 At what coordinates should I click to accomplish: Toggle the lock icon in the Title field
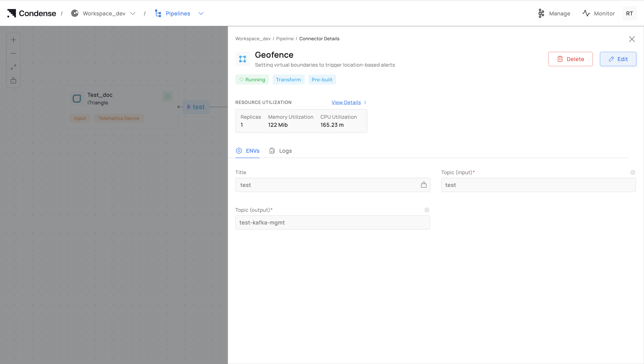point(424,185)
